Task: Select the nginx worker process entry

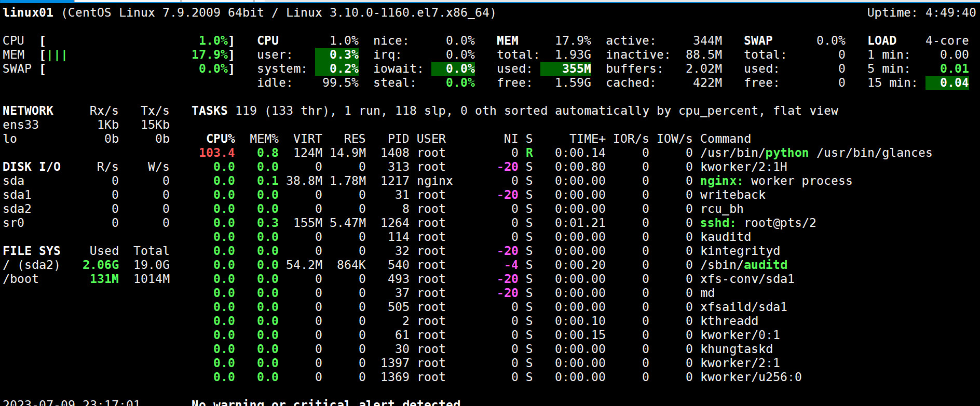Action: [x=775, y=181]
